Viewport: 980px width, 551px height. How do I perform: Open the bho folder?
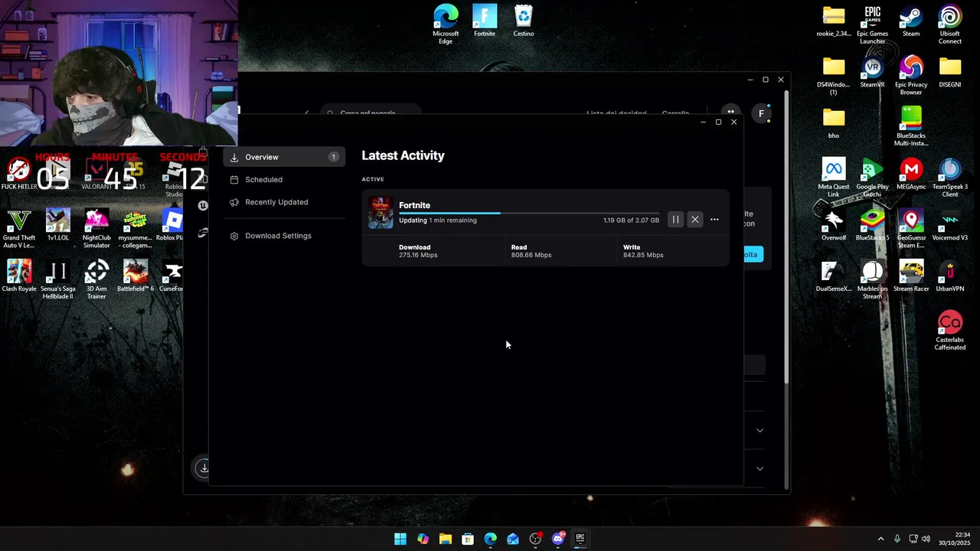[834, 123]
